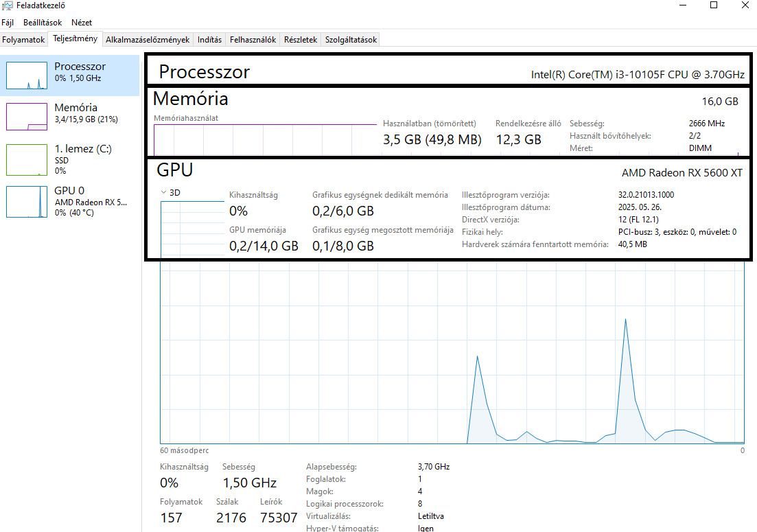The image size is (757, 532).
Task: Expand the 3D engine dropdown in GPU panel
Action: pos(163,193)
